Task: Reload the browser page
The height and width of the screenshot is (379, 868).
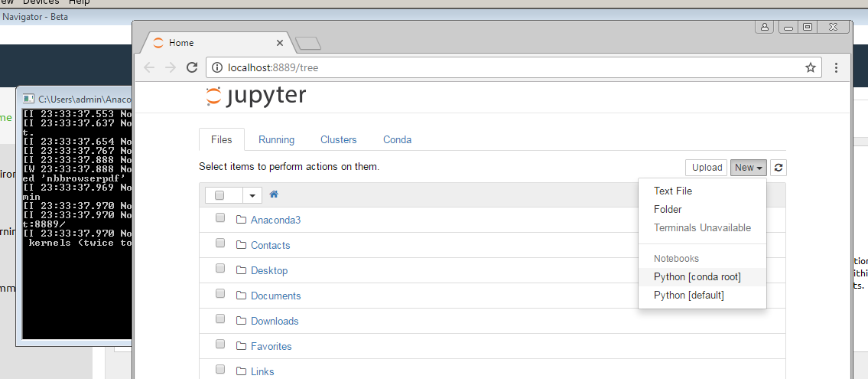Action: pyautogui.click(x=192, y=67)
